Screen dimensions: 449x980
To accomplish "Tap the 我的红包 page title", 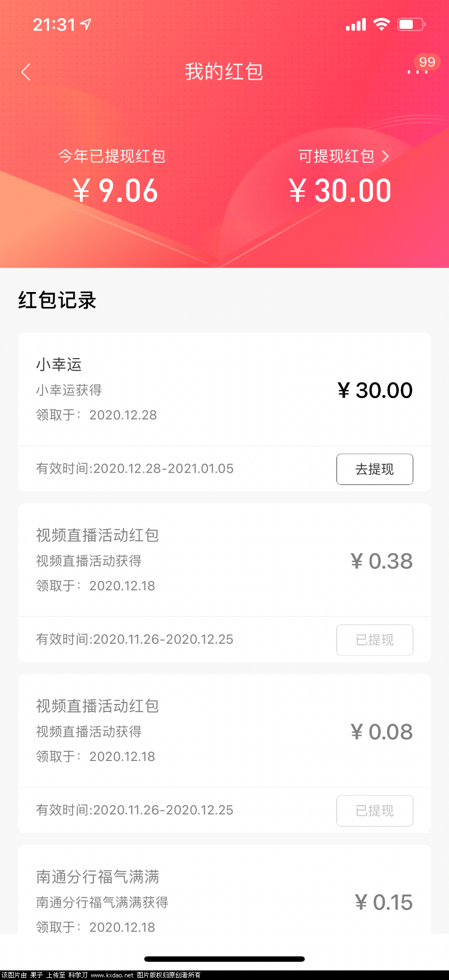I will (x=224, y=71).
